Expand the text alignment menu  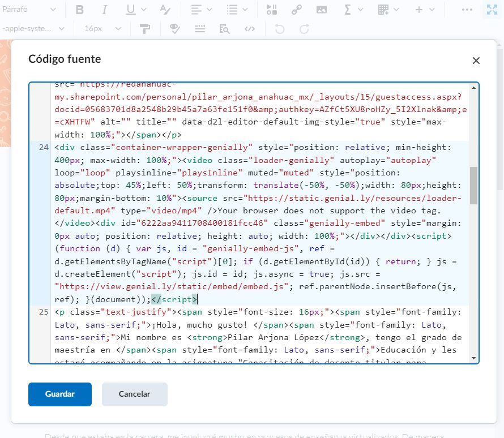coord(201,10)
